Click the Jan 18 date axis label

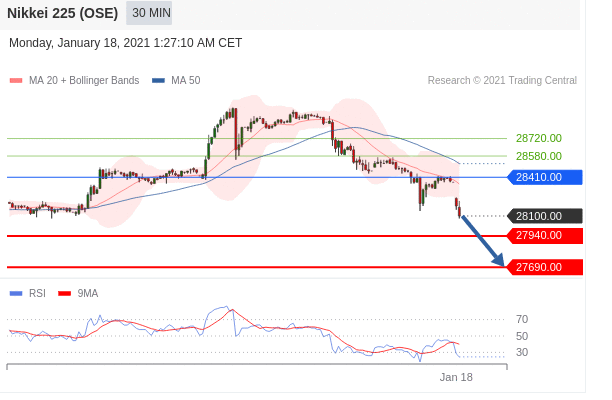click(456, 377)
